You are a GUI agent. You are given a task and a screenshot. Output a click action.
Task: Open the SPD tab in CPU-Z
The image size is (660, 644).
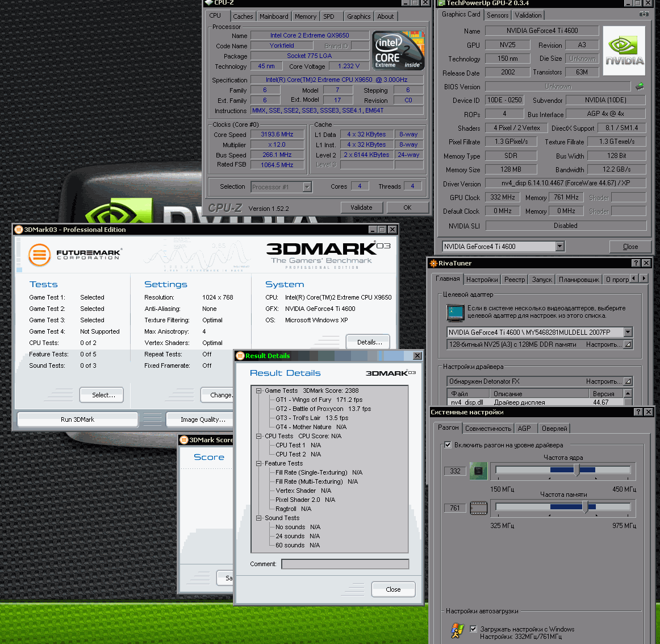tap(329, 16)
